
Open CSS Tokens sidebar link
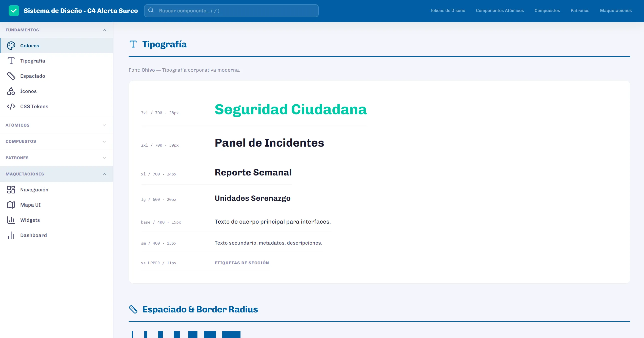click(57, 106)
